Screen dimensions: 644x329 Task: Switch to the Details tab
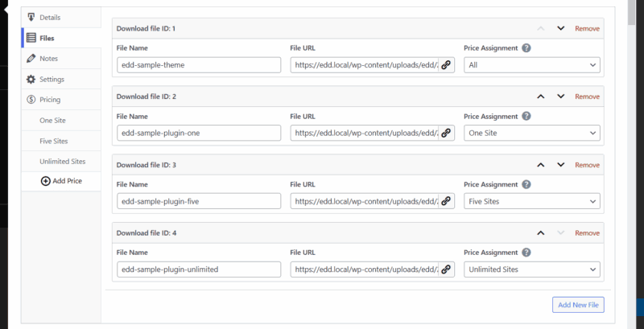click(49, 17)
